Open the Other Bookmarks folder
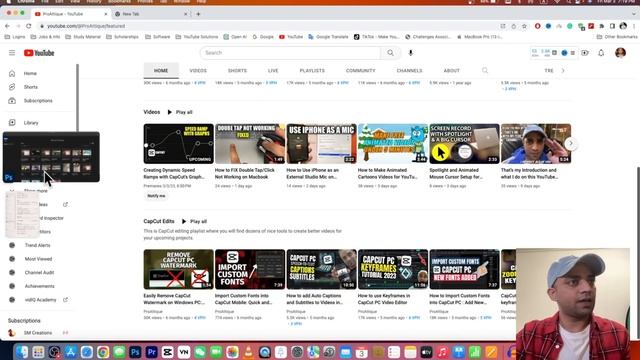 pos(617,37)
